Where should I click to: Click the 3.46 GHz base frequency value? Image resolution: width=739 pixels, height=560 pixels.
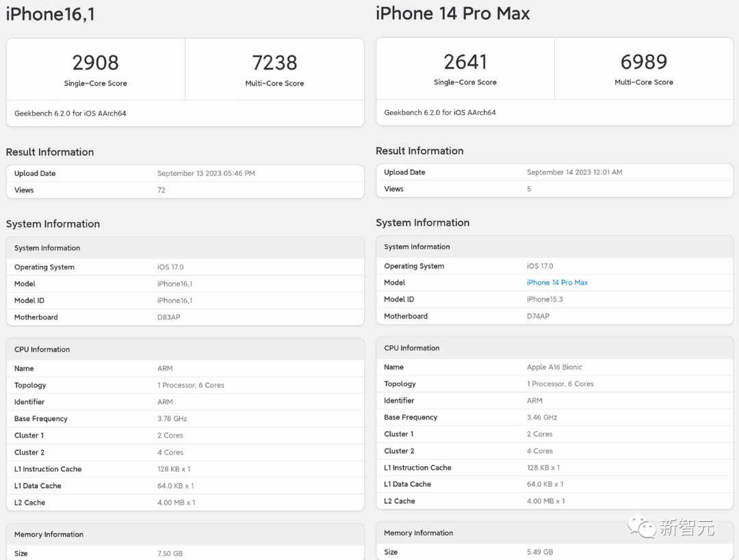click(x=542, y=417)
